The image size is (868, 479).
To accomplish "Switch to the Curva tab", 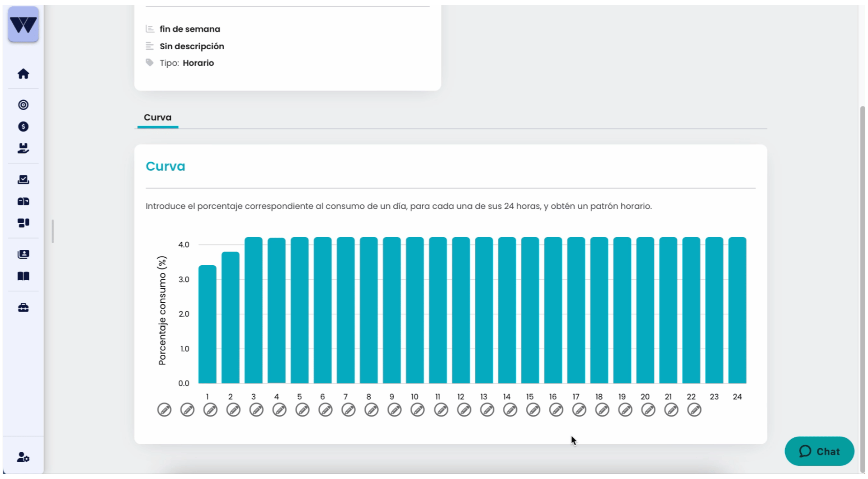I will 158,117.
